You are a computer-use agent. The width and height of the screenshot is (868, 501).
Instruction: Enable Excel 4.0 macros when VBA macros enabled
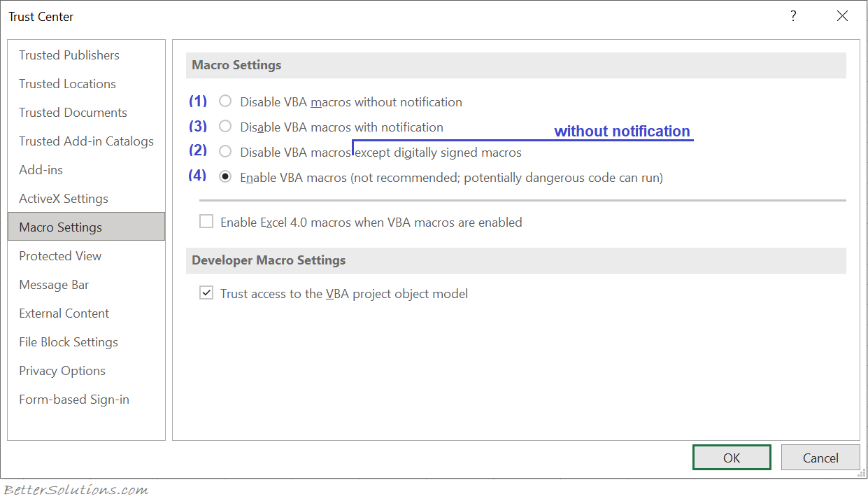coord(206,221)
